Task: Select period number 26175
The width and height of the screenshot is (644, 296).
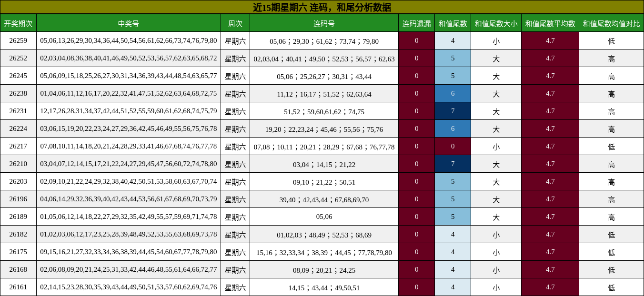Action: 18,252
